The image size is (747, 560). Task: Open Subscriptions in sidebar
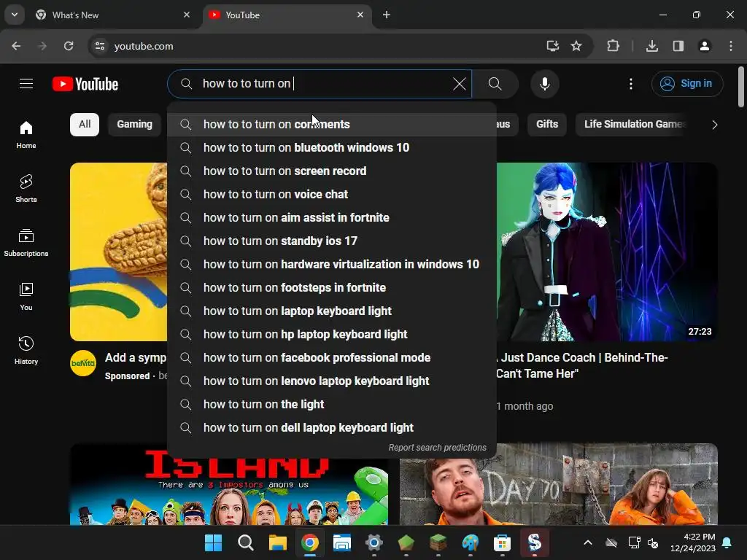click(x=26, y=242)
